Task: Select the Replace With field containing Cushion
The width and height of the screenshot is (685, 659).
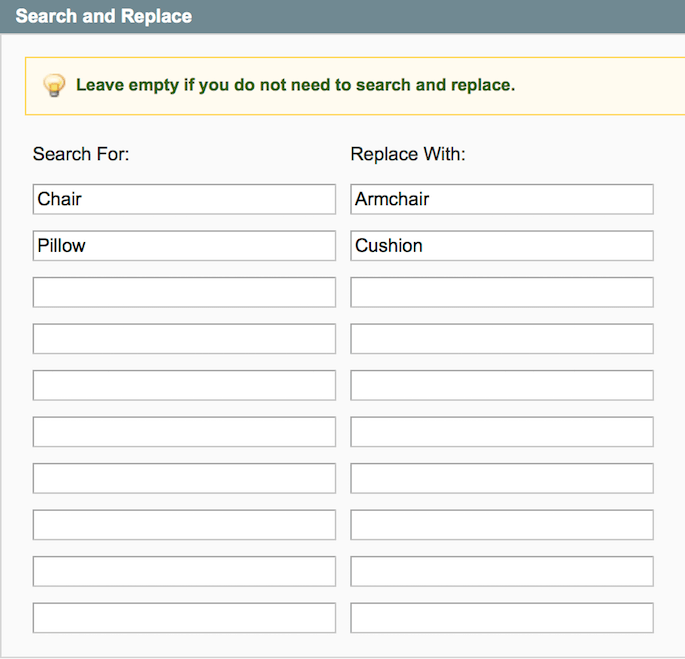Action: [502, 246]
